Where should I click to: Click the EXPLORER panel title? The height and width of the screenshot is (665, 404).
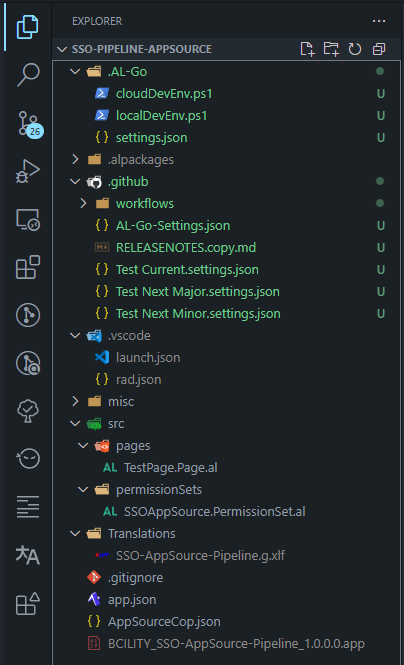(x=97, y=21)
